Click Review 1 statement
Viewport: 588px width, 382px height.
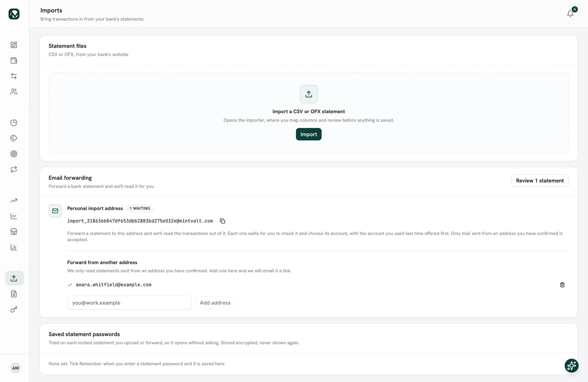[x=540, y=180]
